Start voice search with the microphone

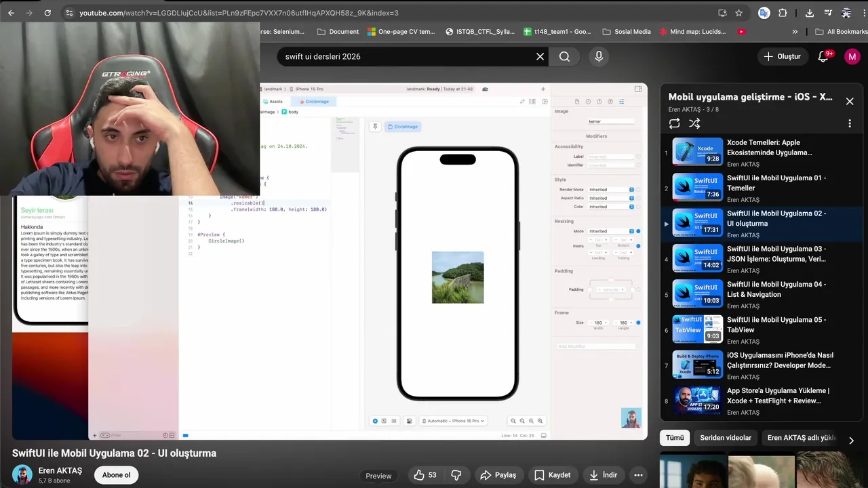pos(599,56)
